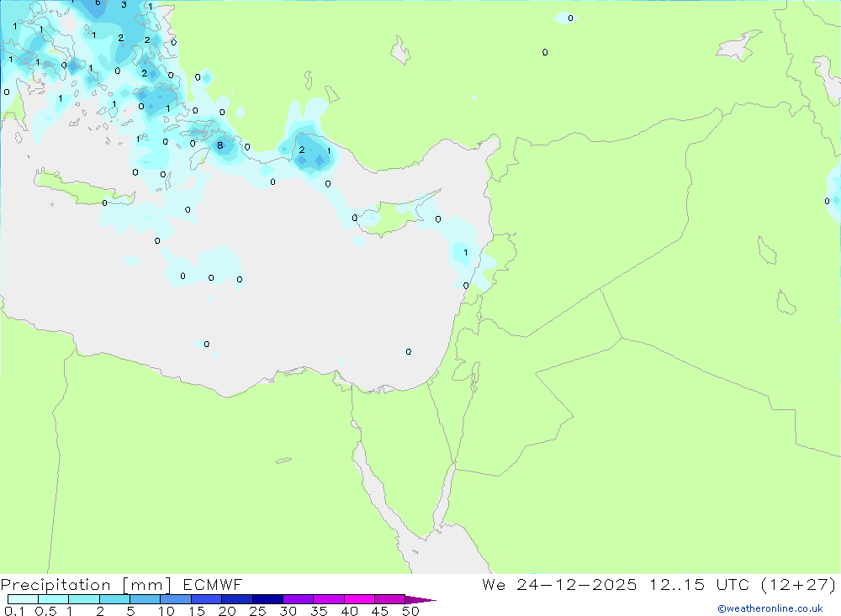The width and height of the screenshot is (841, 616).
Task: Click the "0.1" legend scale label
Action: [14, 611]
